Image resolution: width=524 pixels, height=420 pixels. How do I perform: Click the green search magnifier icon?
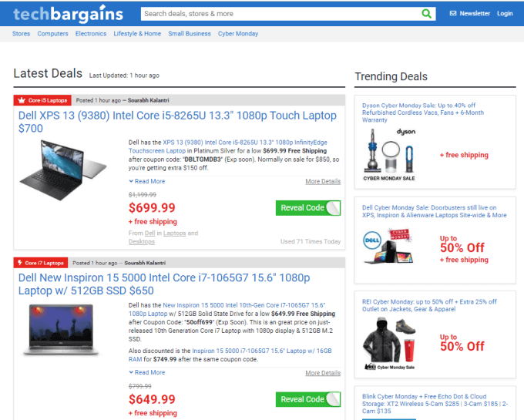(x=426, y=14)
